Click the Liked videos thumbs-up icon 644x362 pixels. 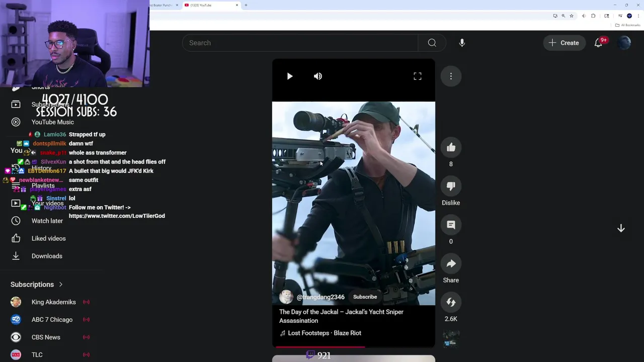coord(16,238)
